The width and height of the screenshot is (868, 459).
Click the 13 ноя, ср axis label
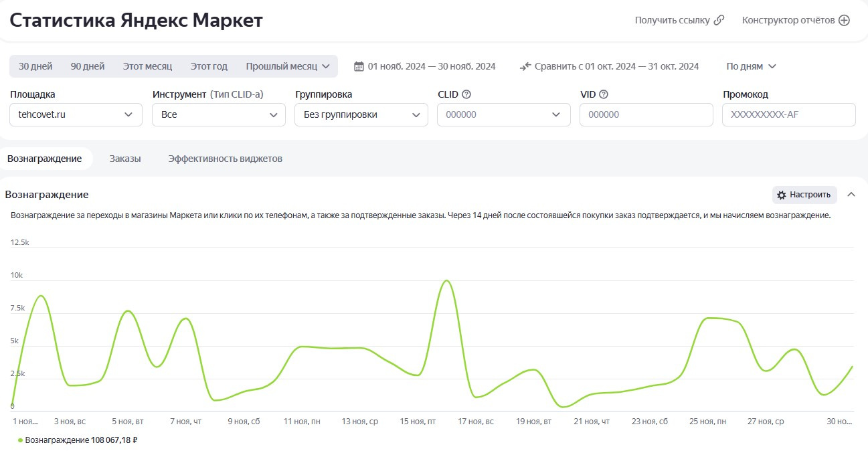coord(360,422)
